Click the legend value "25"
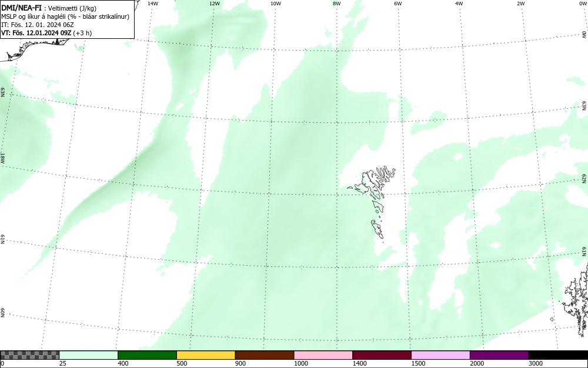588x368 pixels. (x=63, y=363)
